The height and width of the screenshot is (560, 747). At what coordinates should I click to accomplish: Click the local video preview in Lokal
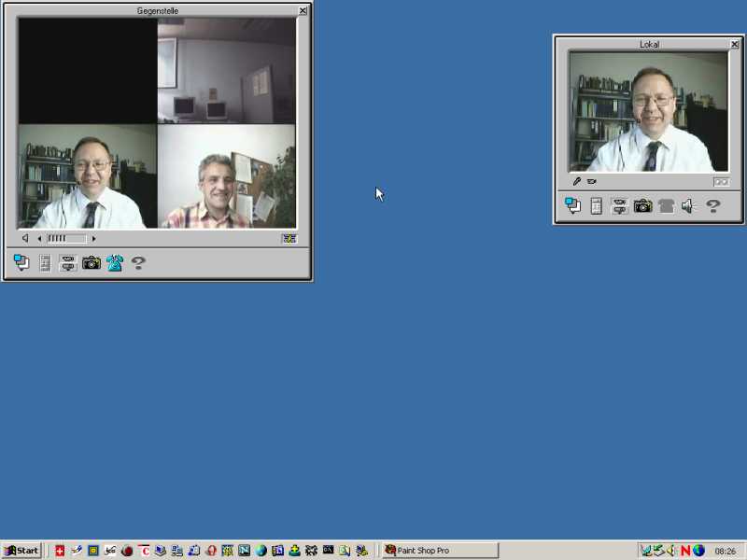(x=648, y=111)
